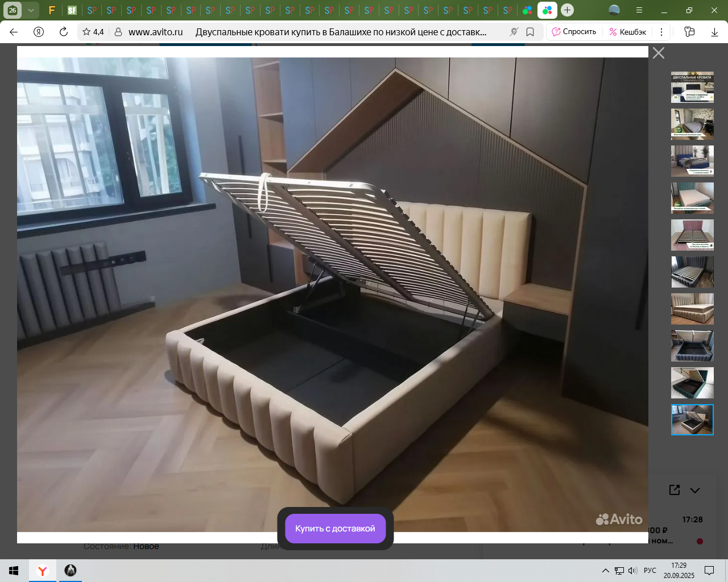Open the Yandex Browser hamburger menu
This screenshot has height=582, width=728.
[639, 10]
